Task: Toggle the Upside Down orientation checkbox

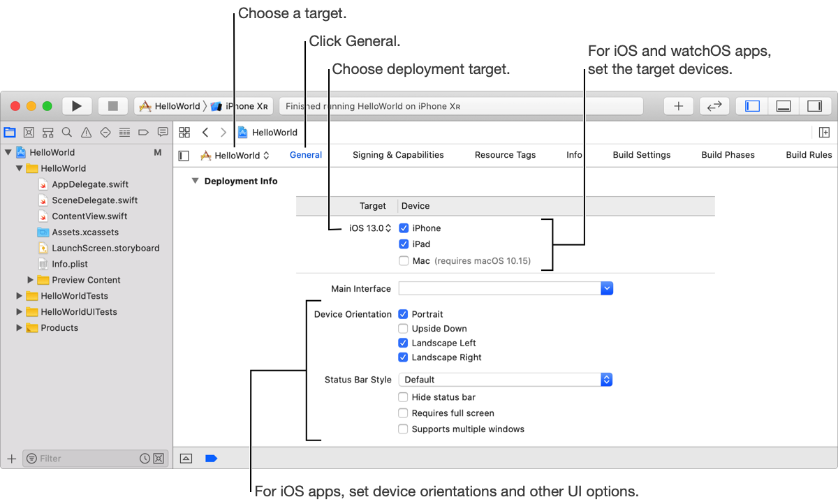Action: coord(403,329)
